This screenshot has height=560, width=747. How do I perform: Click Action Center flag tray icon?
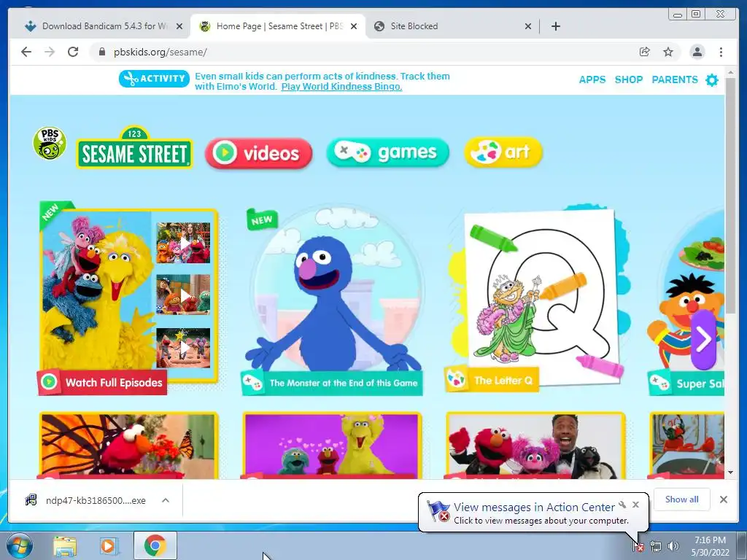click(638, 546)
